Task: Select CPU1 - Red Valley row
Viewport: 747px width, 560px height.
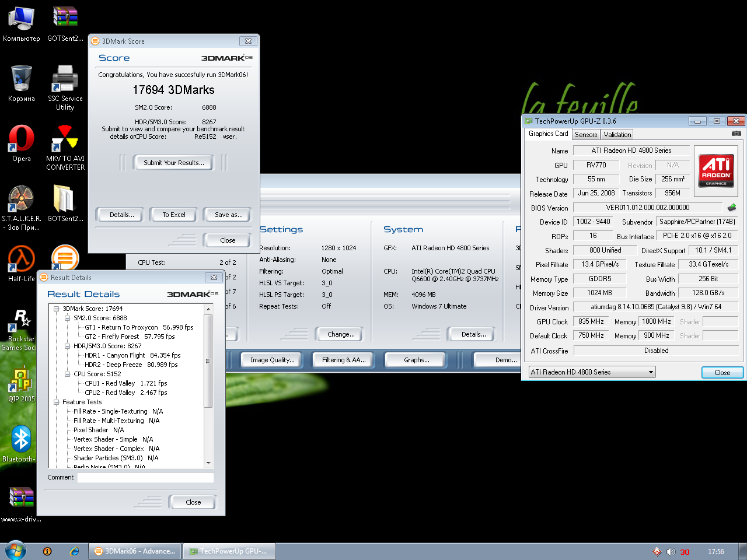Action: coord(126,383)
